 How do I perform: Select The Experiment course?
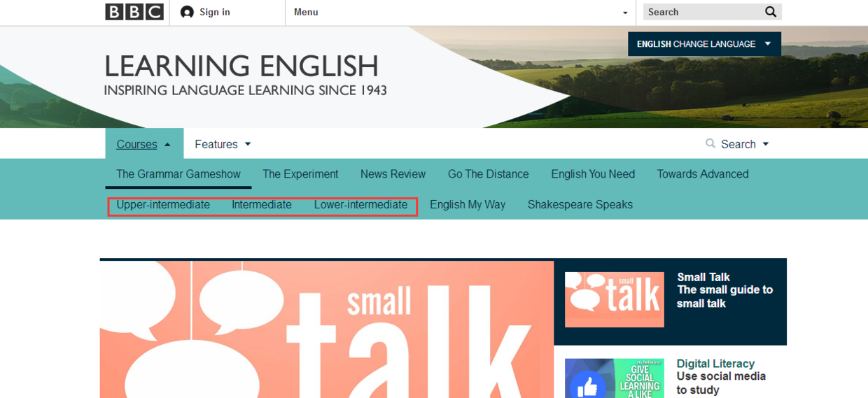point(300,174)
